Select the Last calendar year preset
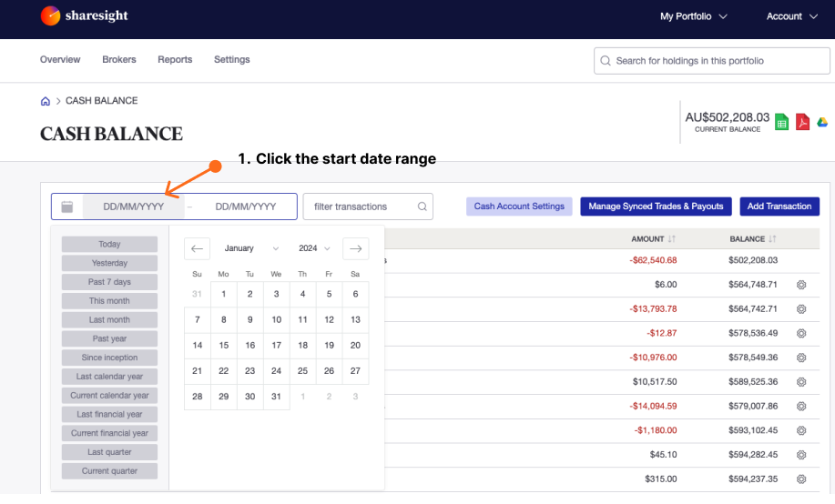835x504 pixels. coord(109,377)
